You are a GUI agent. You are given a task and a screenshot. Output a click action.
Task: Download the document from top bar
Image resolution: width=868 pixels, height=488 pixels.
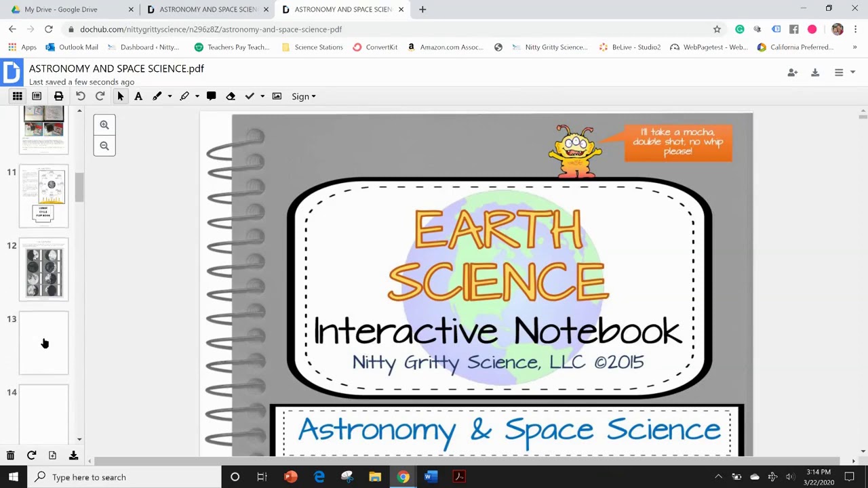[x=815, y=73]
